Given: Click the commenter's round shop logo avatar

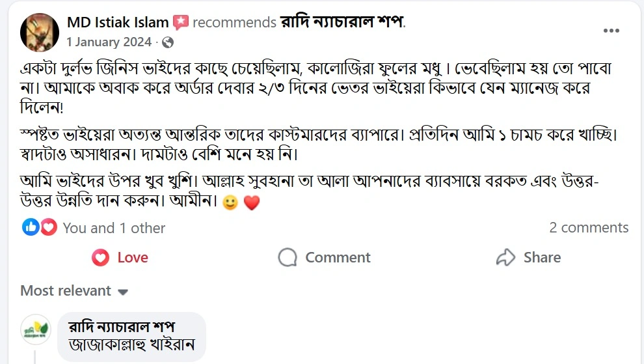Looking at the screenshot, I should click(x=36, y=330).
